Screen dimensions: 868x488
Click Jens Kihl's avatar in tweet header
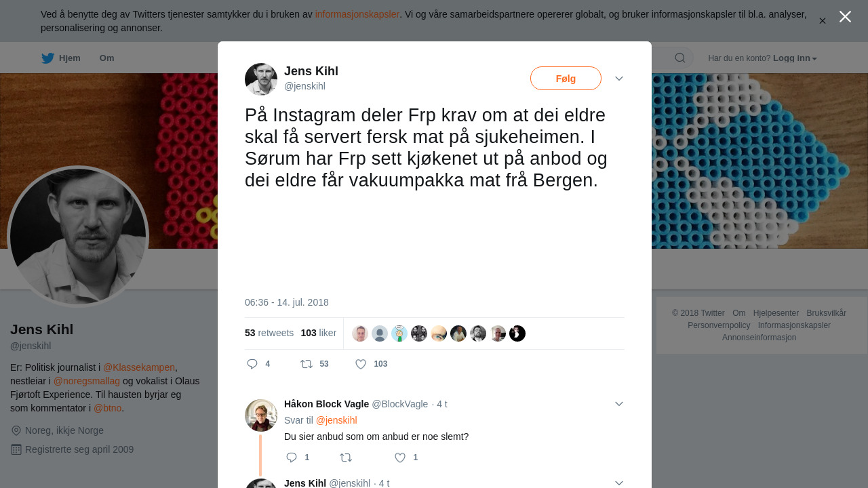coord(261,79)
